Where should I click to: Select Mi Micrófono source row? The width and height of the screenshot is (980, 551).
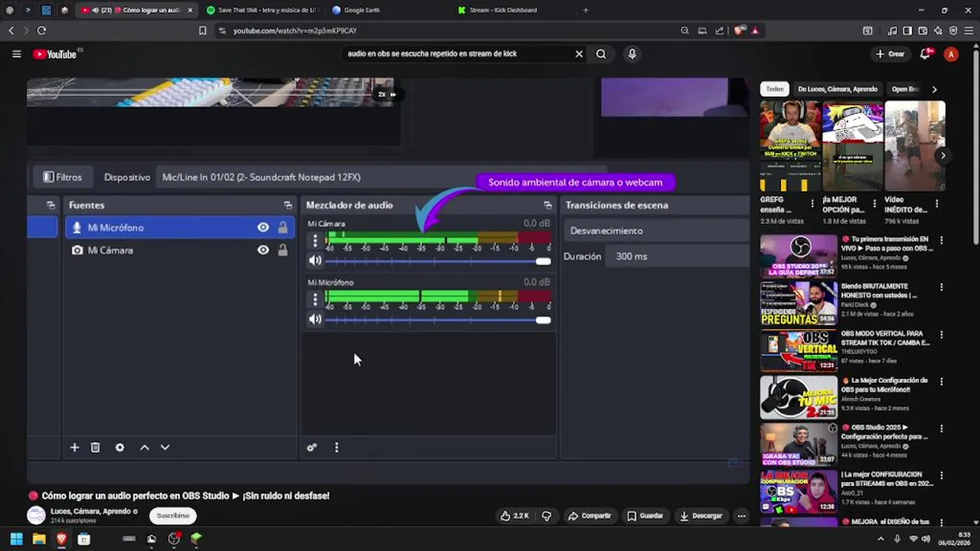click(179, 227)
